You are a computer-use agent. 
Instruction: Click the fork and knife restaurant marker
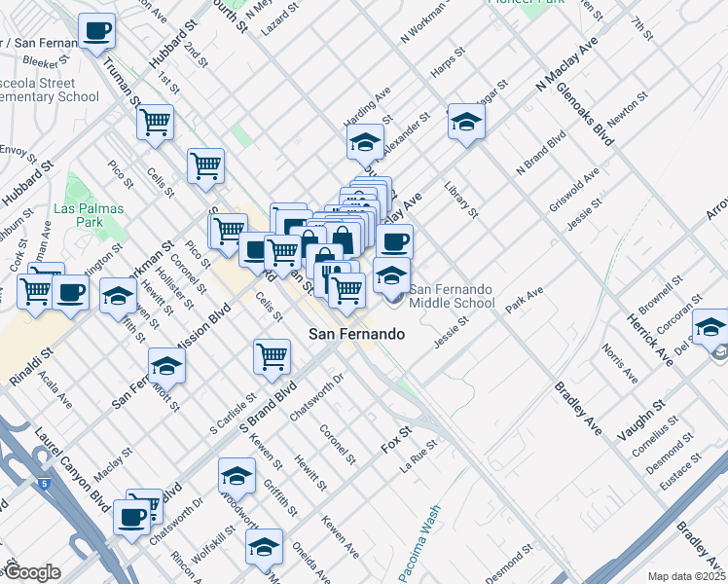(332, 277)
